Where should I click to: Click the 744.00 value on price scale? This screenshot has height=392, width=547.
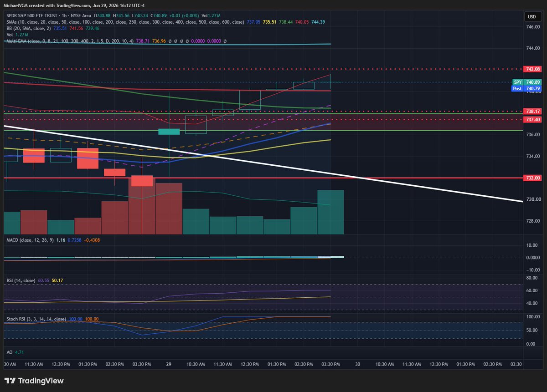click(532, 48)
